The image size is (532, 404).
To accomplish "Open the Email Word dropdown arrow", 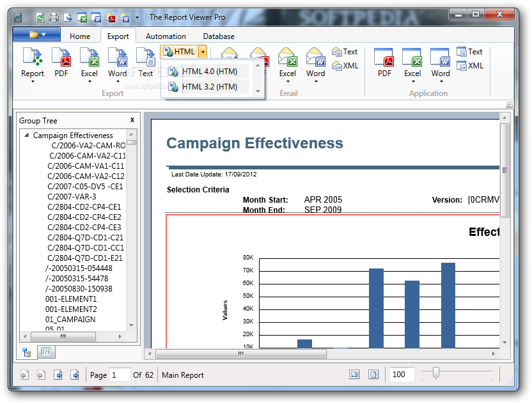I will [x=316, y=82].
